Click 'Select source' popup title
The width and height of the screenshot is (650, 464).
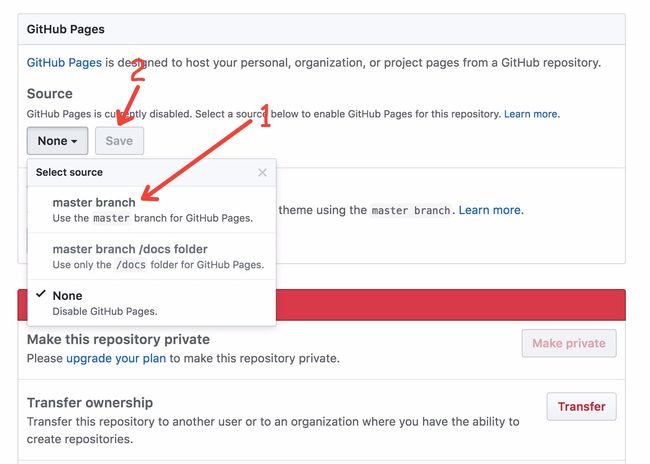69,172
